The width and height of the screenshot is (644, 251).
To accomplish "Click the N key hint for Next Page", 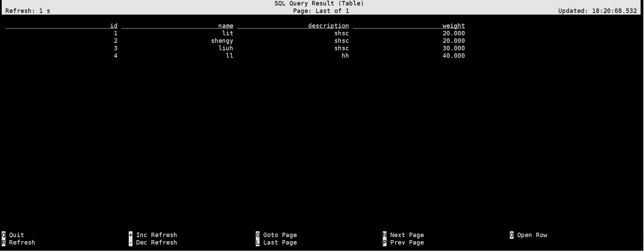I will click(x=384, y=235).
